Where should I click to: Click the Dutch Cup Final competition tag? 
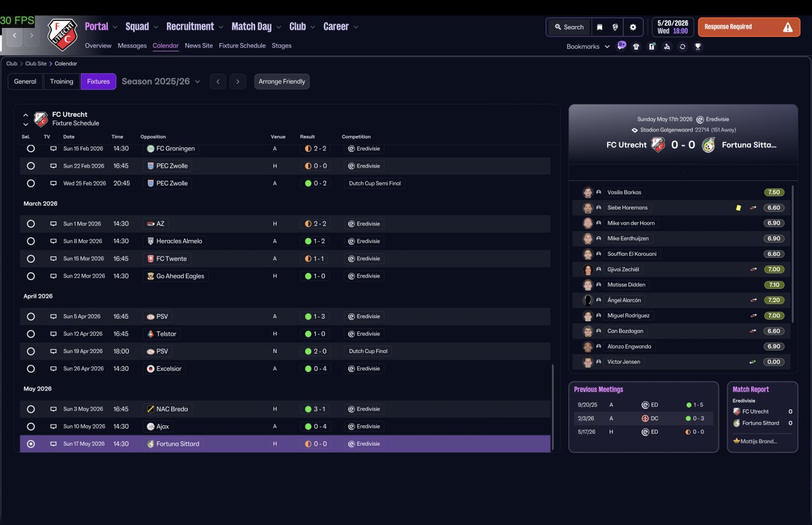tap(368, 351)
